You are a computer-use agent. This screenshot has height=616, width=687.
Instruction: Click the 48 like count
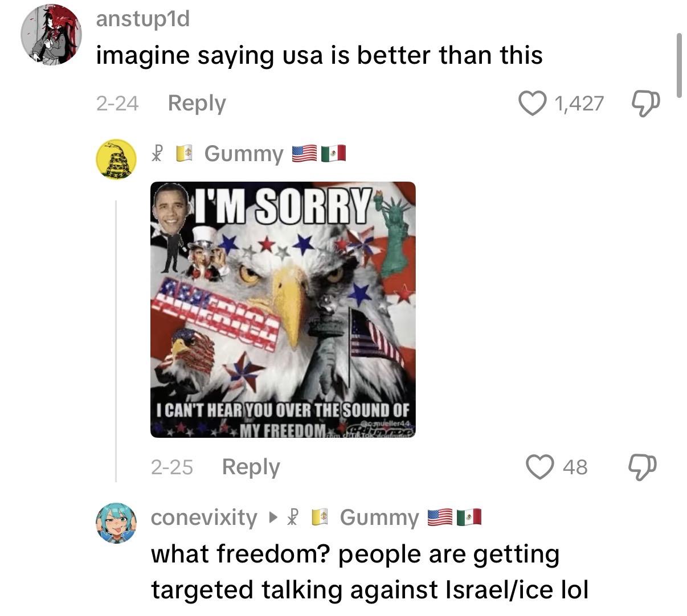click(x=575, y=467)
